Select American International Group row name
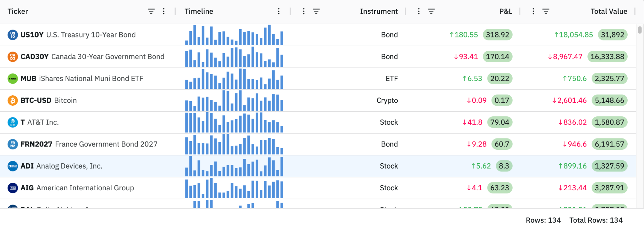Viewport: 644px width, 229px height. 85,188
